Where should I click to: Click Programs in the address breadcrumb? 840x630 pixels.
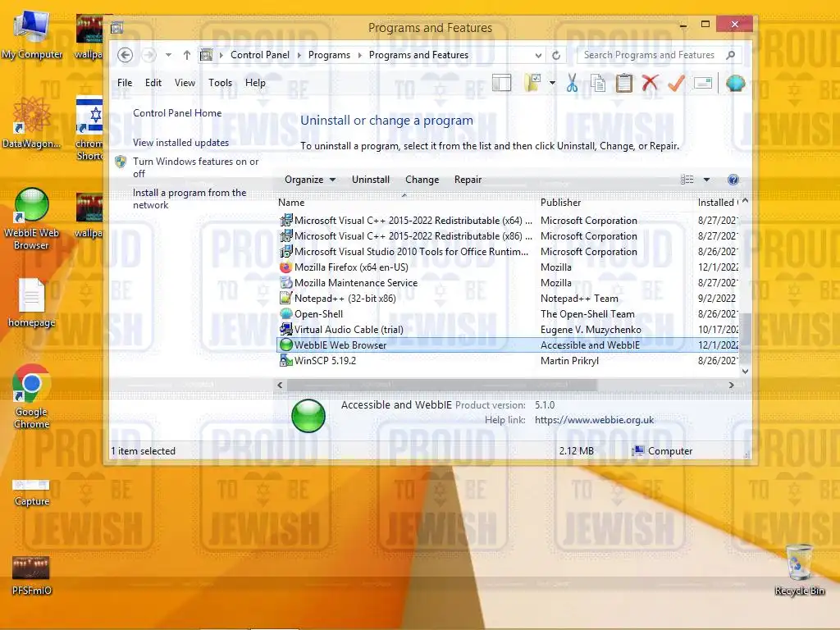329,55
